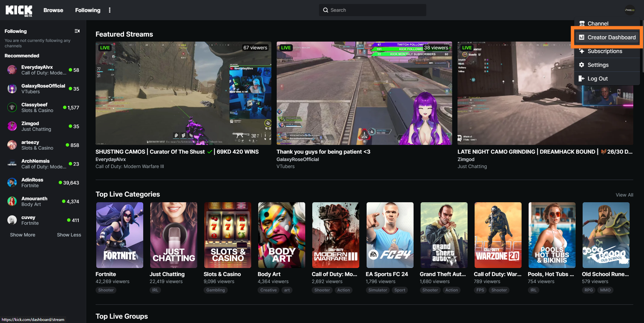Image resolution: width=644 pixels, height=323 pixels.
Task: Collapse recommended list with Show Less
Action: coord(69,235)
